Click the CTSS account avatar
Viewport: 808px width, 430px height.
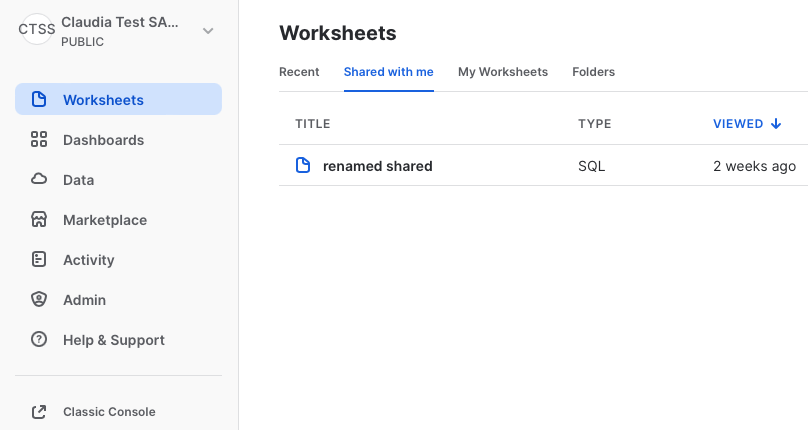tap(37, 30)
